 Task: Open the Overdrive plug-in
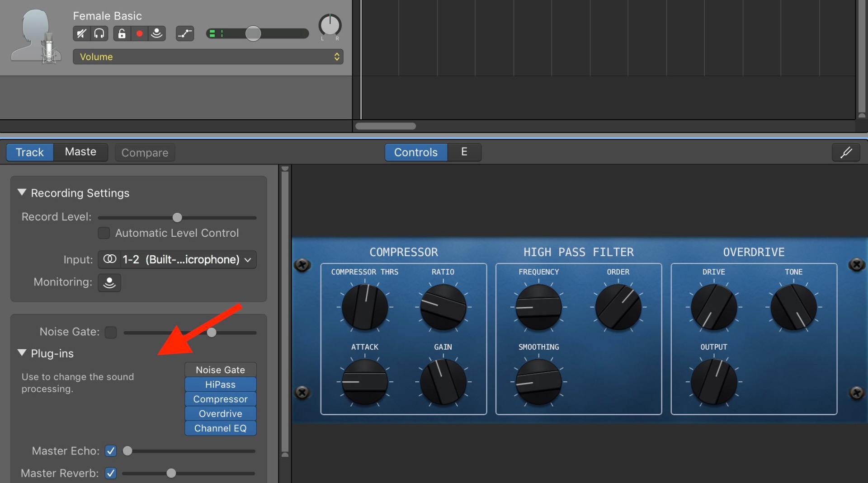(221, 413)
